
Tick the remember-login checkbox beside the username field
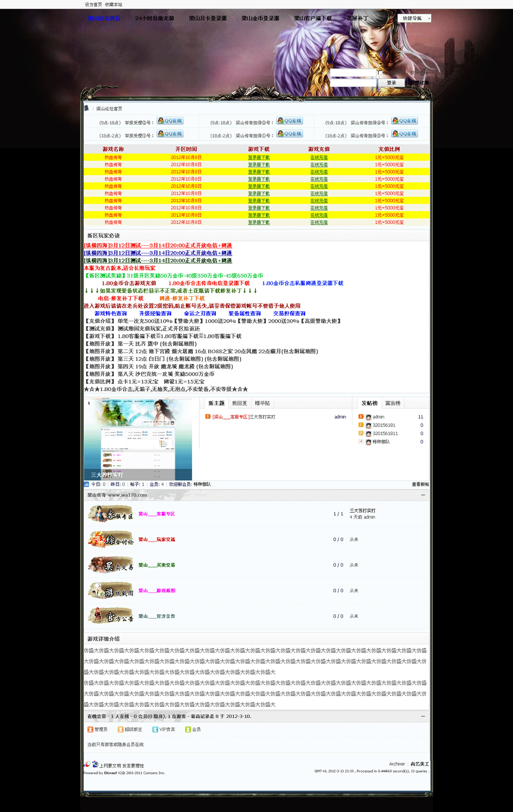380,73
